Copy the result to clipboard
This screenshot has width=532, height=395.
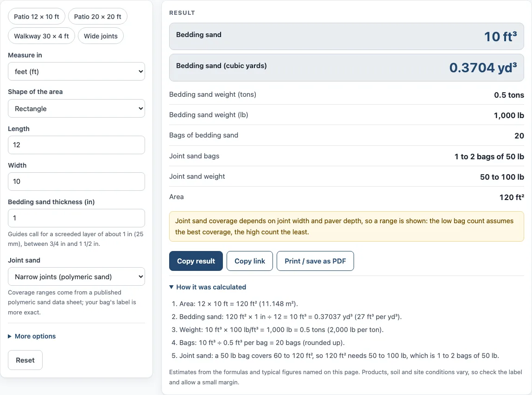point(196,261)
